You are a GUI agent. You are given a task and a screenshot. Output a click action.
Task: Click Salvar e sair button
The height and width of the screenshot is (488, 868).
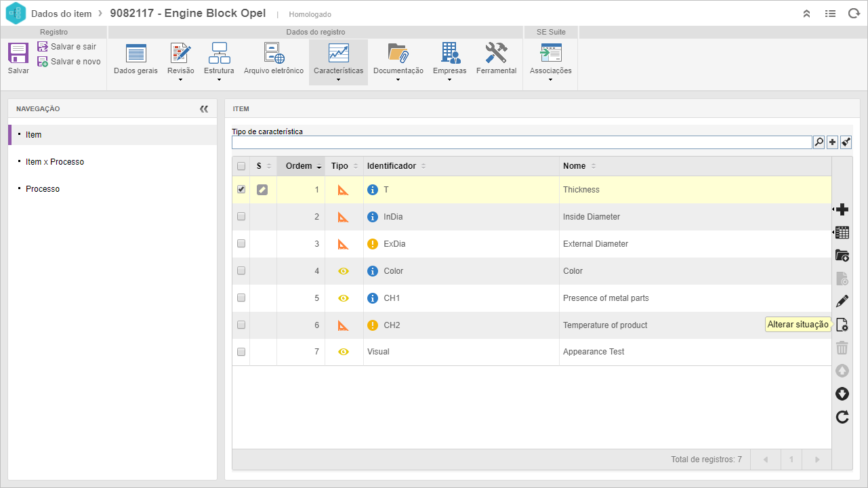pyautogui.click(x=67, y=47)
